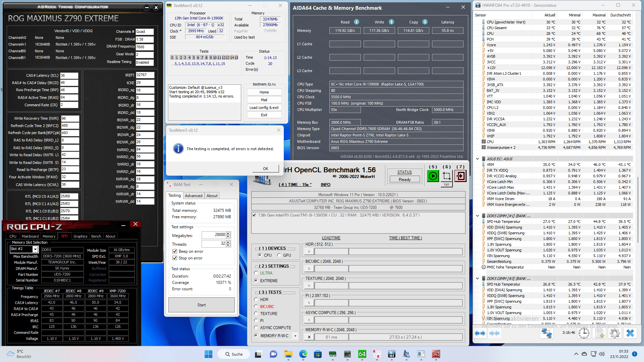Screen dimensions: 644x362
Task: Toggle Stop on error checkbox
Action: tap(175, 258)
